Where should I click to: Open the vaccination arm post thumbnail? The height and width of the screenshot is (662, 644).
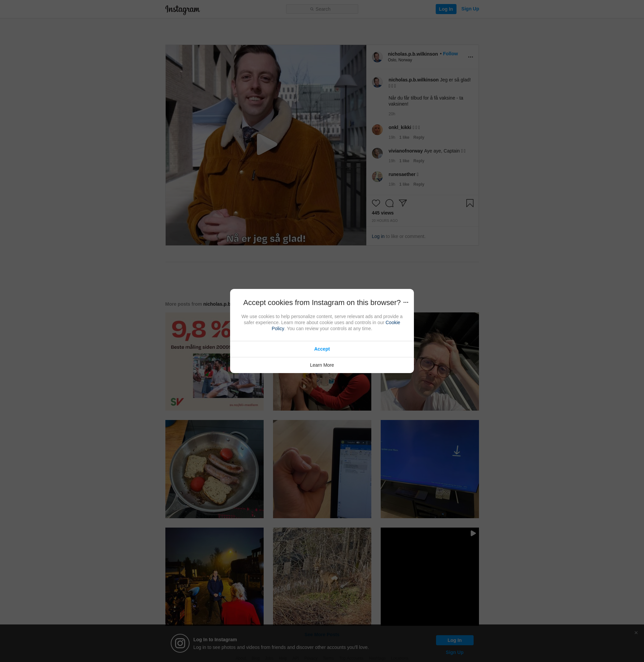[x=322, y=392]
